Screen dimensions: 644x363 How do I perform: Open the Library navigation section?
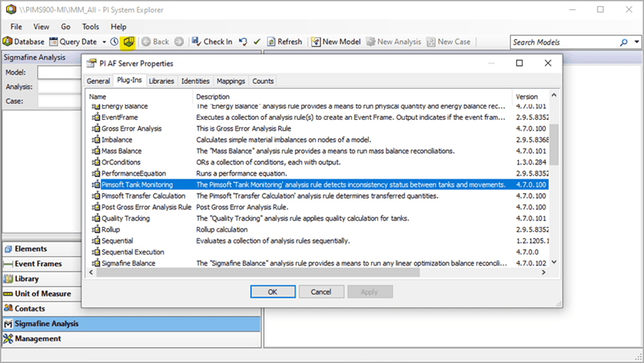point(42,278)
